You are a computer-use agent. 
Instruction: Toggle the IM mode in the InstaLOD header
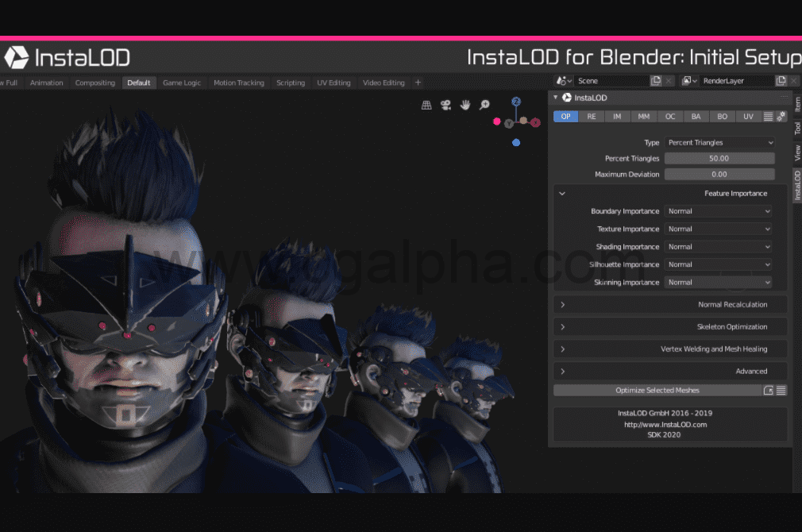point(617,116)
